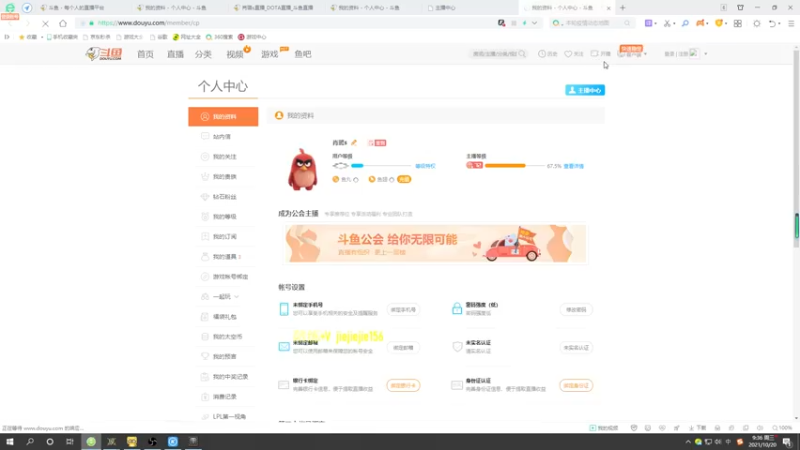800x450 pixels.
Task: Click the pencil edit icon by nickname
Action: [x=354, y=143]
